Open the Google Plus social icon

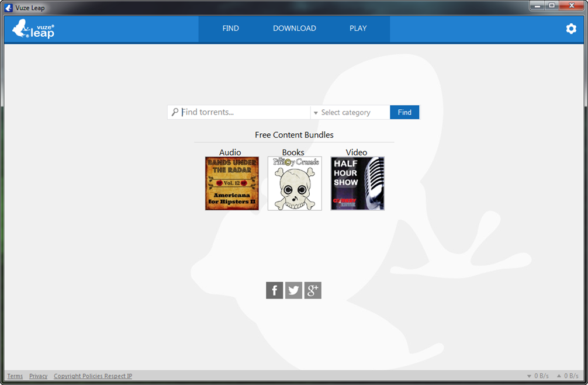pos(313,290)
